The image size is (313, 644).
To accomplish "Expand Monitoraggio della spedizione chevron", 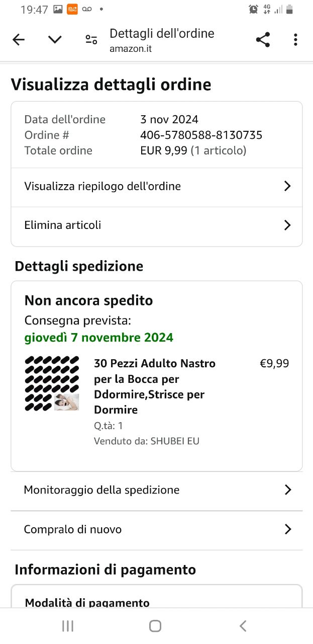I will click(x=288, y=490).
